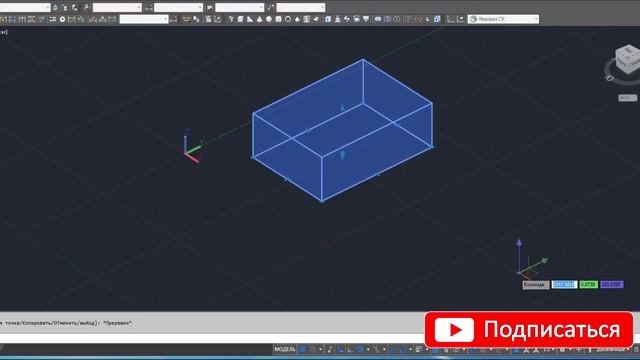
Task: Click the Center Mark dimension icon
Action: [62, 19]
